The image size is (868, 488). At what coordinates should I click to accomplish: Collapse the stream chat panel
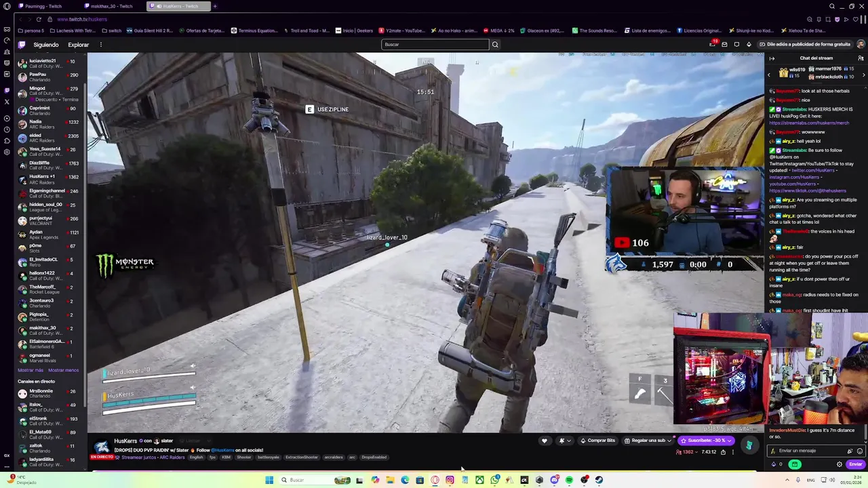click(x=772, y=58)
